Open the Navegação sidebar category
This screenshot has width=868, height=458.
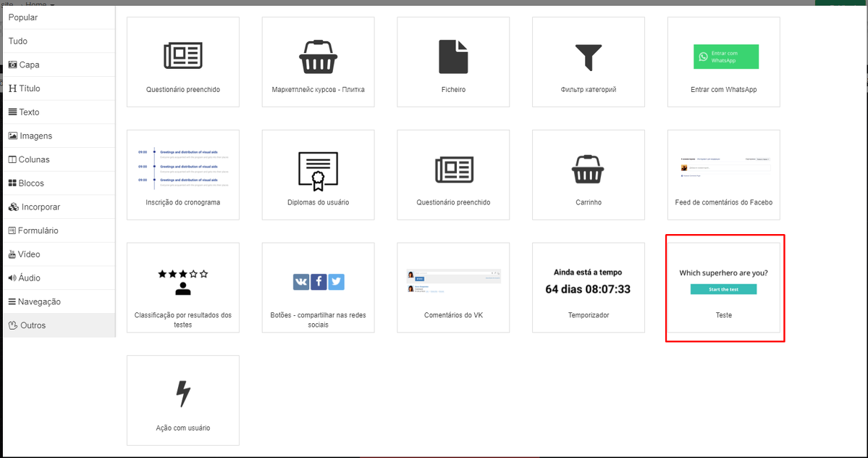point(39,301)
